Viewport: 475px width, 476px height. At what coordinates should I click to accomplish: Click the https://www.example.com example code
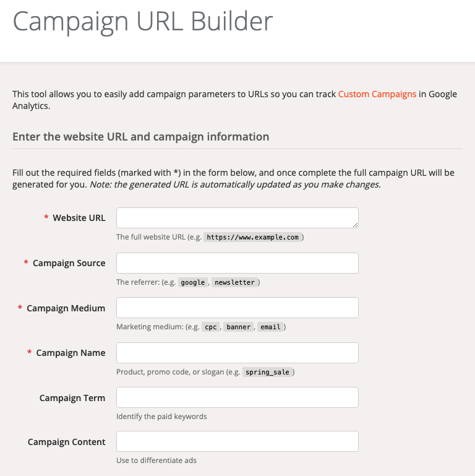pos(252,237)
